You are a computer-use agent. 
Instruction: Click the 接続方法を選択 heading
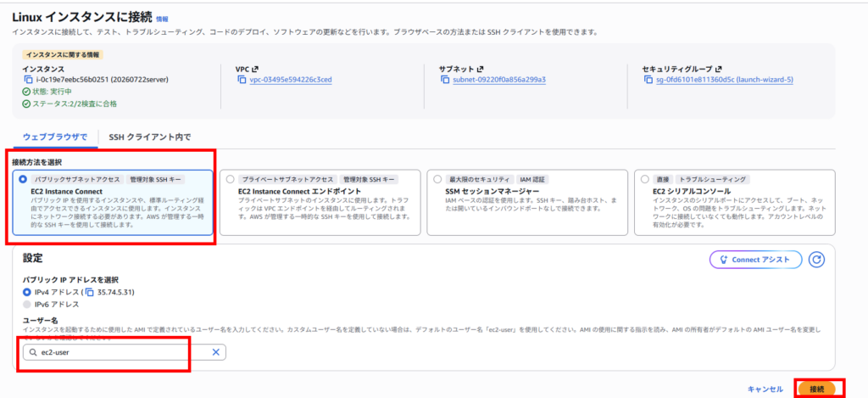click(36, 162)
